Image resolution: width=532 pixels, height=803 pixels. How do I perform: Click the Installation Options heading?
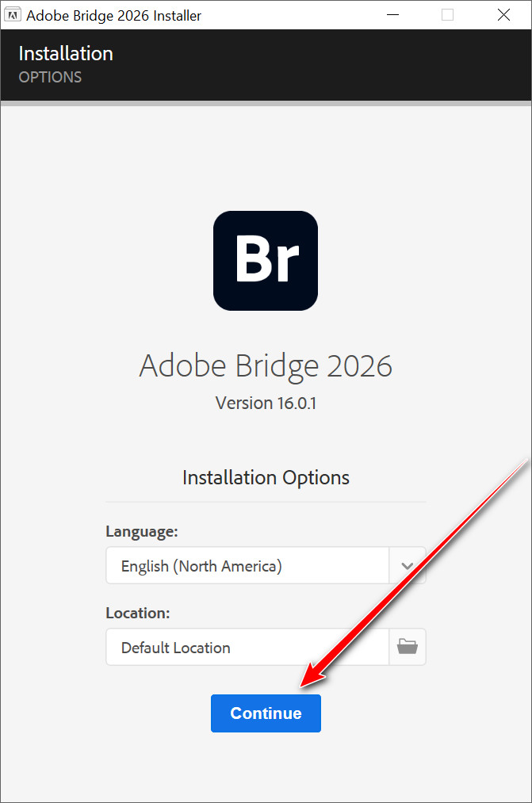pyautogui.click(x=266, y=477)
